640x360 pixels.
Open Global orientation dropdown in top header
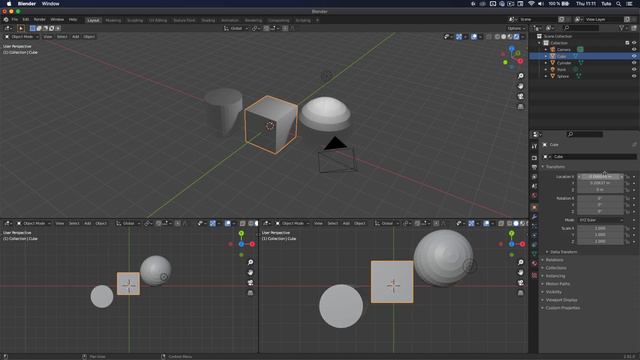(x=236, y=28)
